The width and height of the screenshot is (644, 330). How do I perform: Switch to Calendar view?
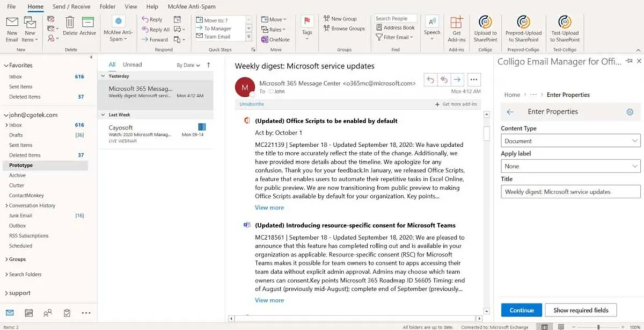(29, 312)
